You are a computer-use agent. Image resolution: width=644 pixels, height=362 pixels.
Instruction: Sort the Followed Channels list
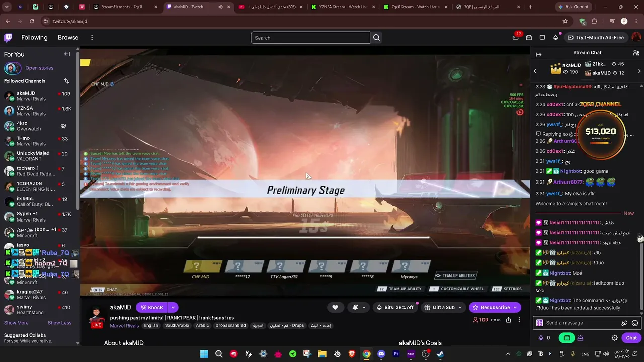coord(66,81)
